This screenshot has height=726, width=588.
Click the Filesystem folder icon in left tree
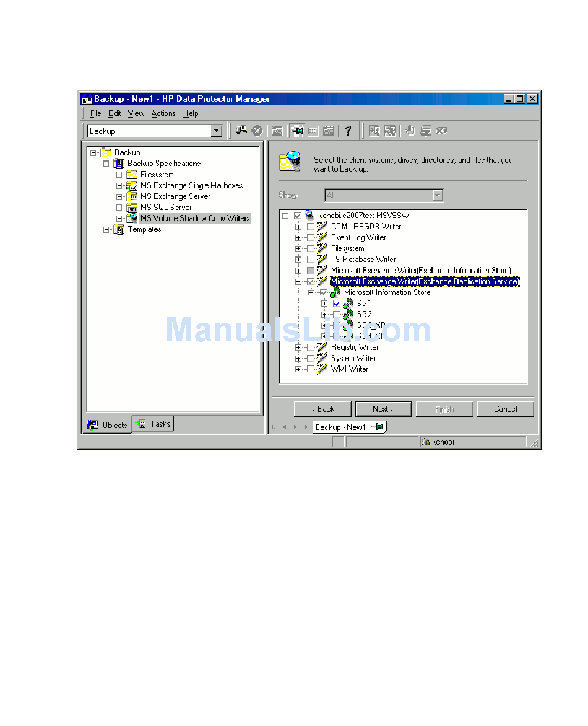point(132,175)
